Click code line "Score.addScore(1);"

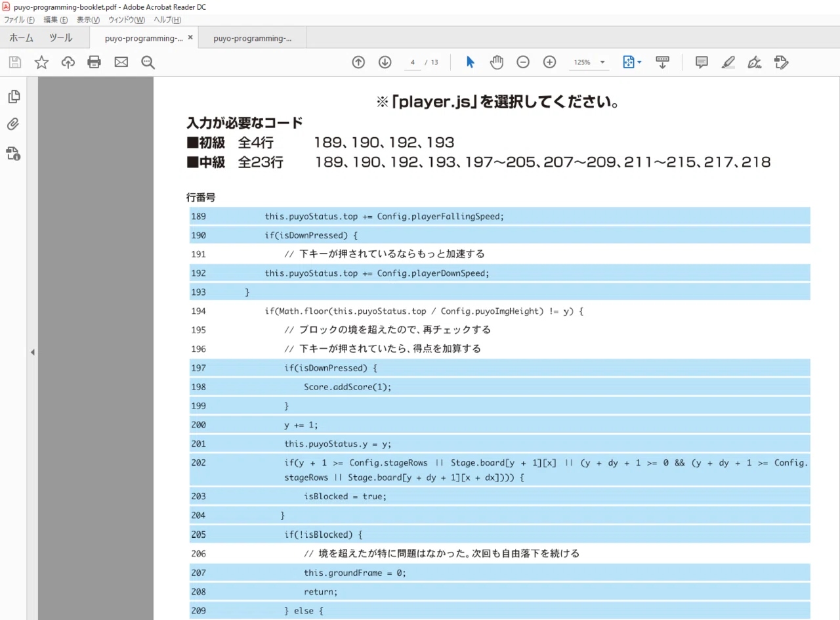click(x=348, y=387)
